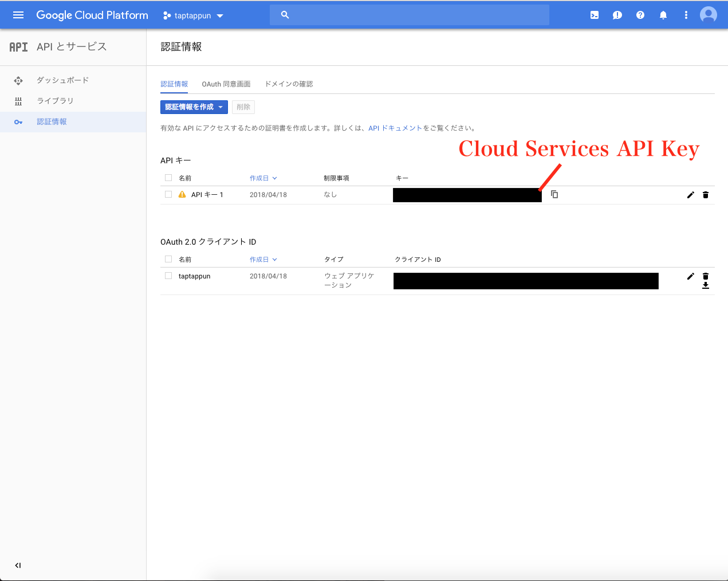Download the taptappun client JSON
This screenshot has width=728, height=581.
(x=706, y=285)
